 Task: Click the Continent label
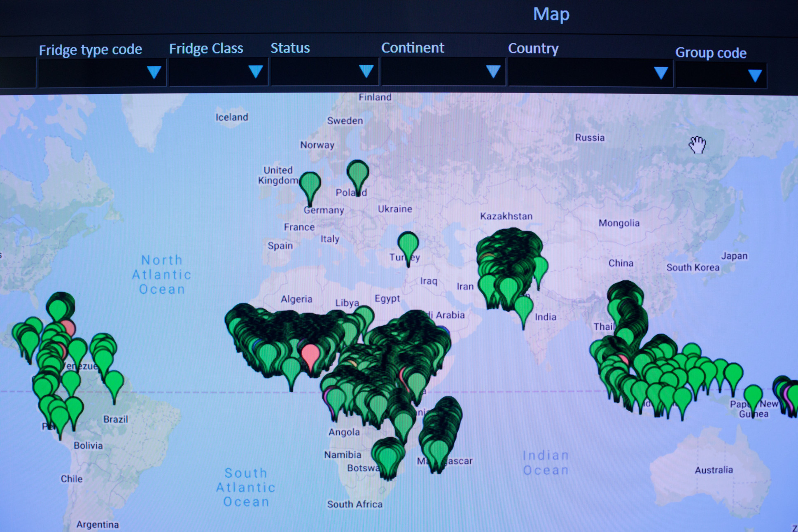click(413, 48)
